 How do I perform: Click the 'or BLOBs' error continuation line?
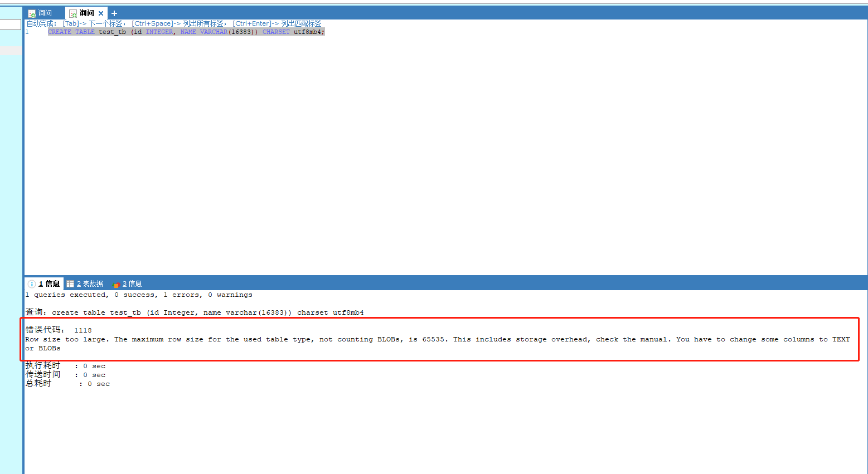(43, 348)
